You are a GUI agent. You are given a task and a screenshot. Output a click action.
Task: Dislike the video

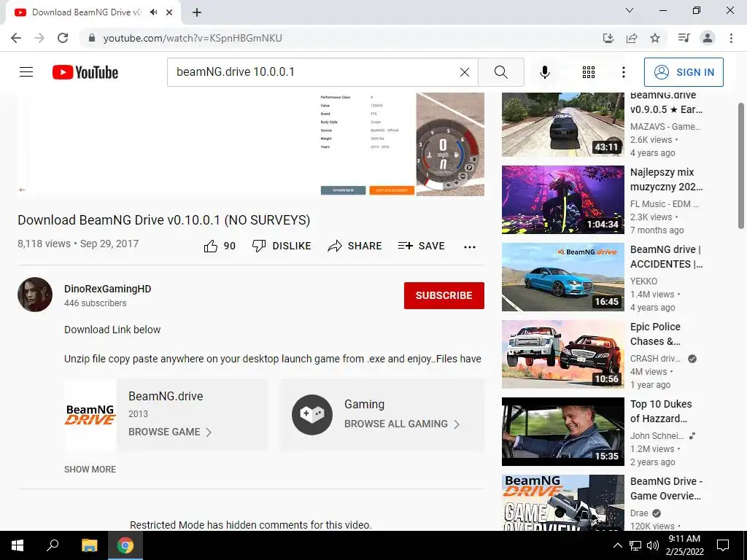click(282, 246)
